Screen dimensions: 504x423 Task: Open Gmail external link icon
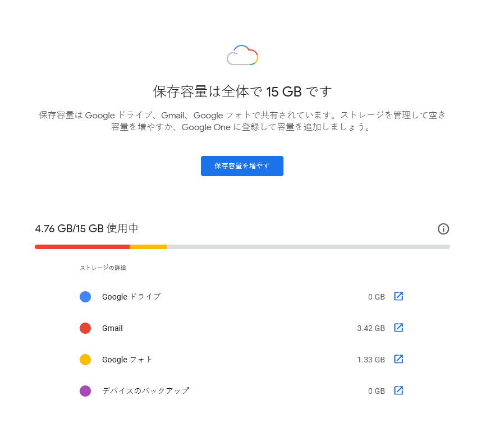pyautogui.click(x=398, y=328)
